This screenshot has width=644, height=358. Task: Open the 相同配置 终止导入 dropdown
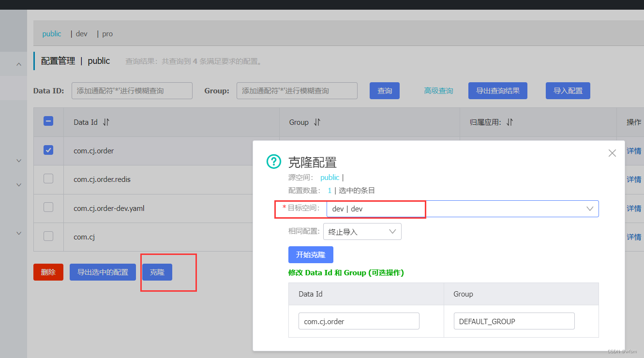point(362,232)
